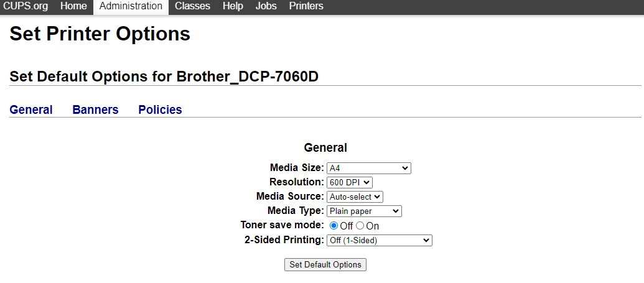This screenshot has width=644, height=283.
Task: Select the Administration tab
Action: coord(131,6)
